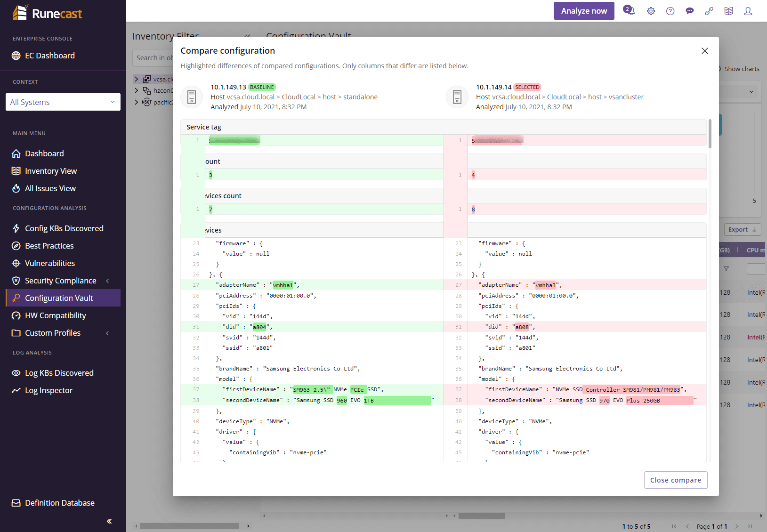Expand the hzcon tree node
Viewport: 767px width, 532px height.
(137, 90)
